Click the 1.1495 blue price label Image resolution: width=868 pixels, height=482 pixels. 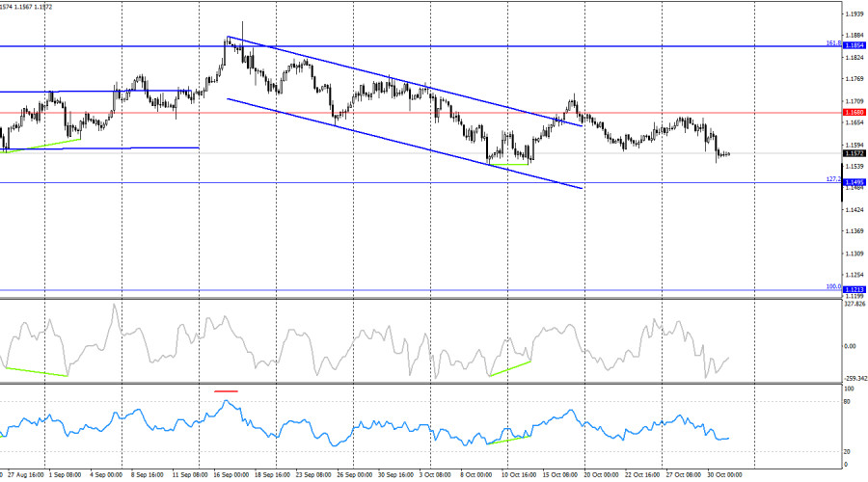[x=854, y=182]
